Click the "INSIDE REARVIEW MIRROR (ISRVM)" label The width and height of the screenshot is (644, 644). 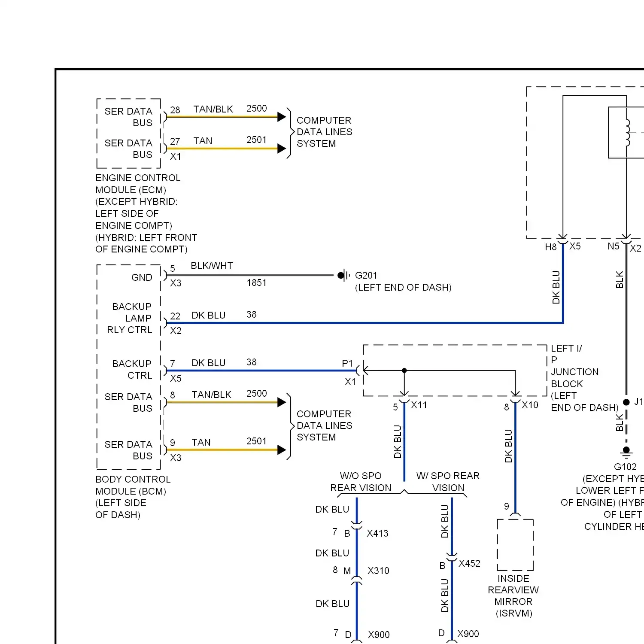[513, 596]
